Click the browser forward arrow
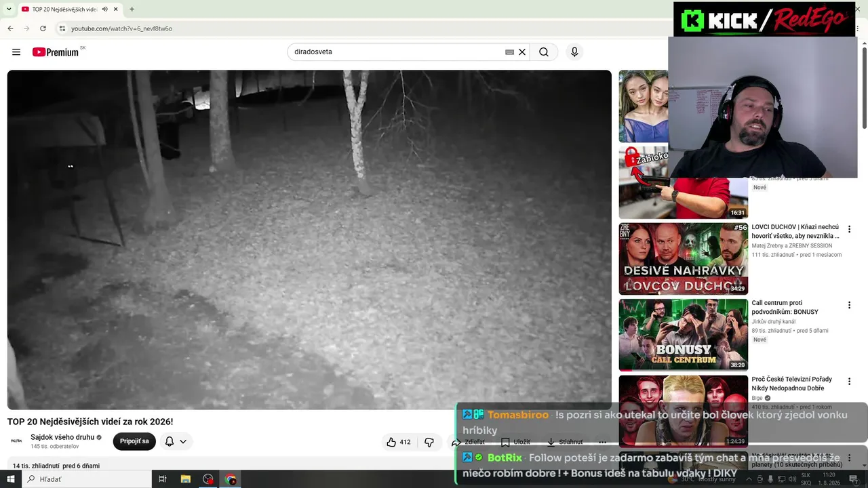 click(26, 28)
